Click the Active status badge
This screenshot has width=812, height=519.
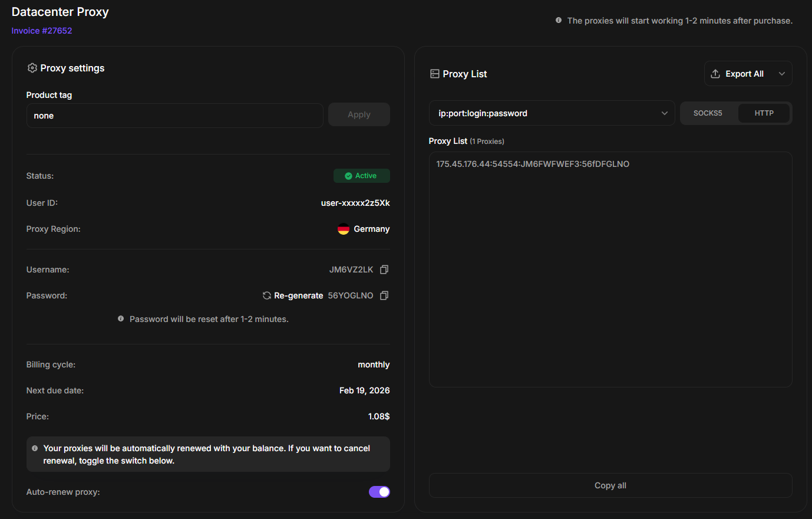point(361,176)
